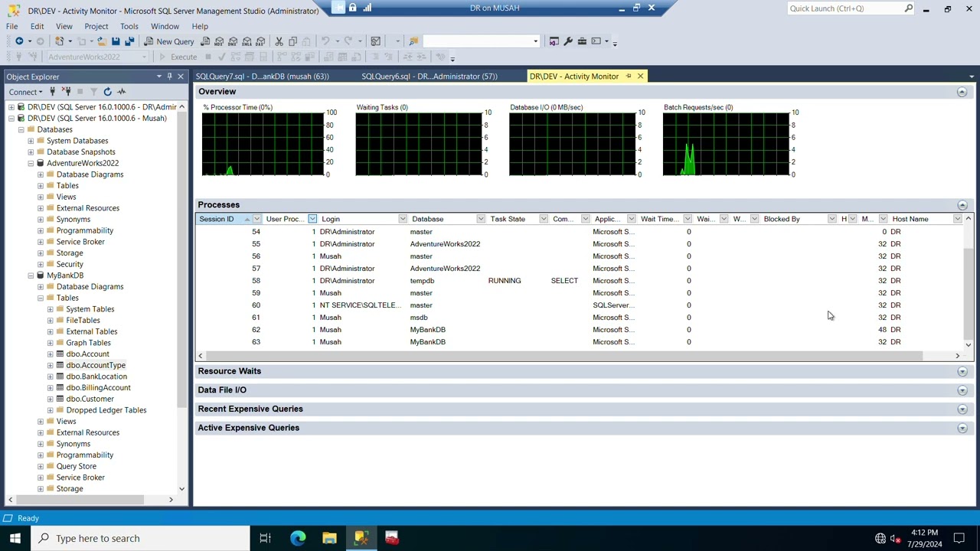Click the Open File folder icon

point(101,41)
